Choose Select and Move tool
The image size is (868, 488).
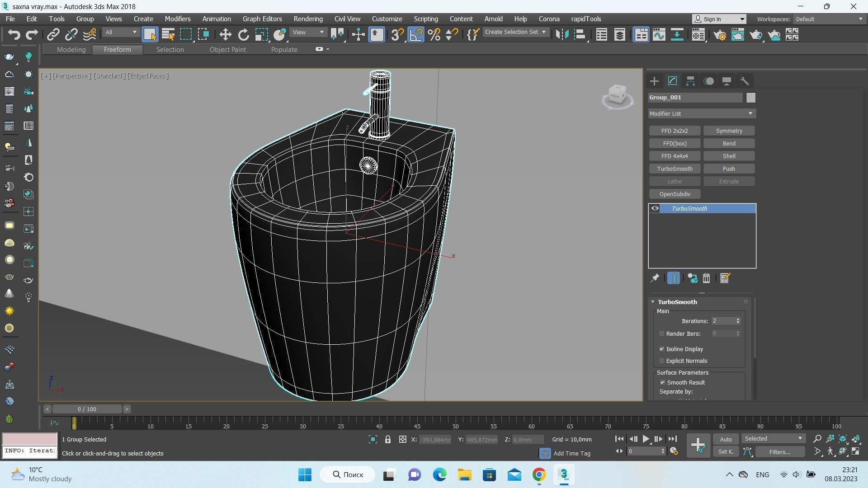coord(225,35)
